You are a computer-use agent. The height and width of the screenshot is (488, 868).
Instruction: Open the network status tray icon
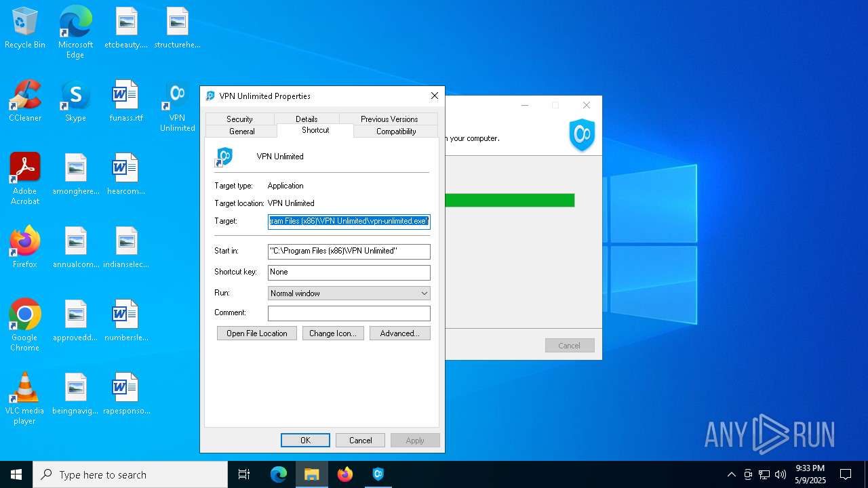(764, 474)
